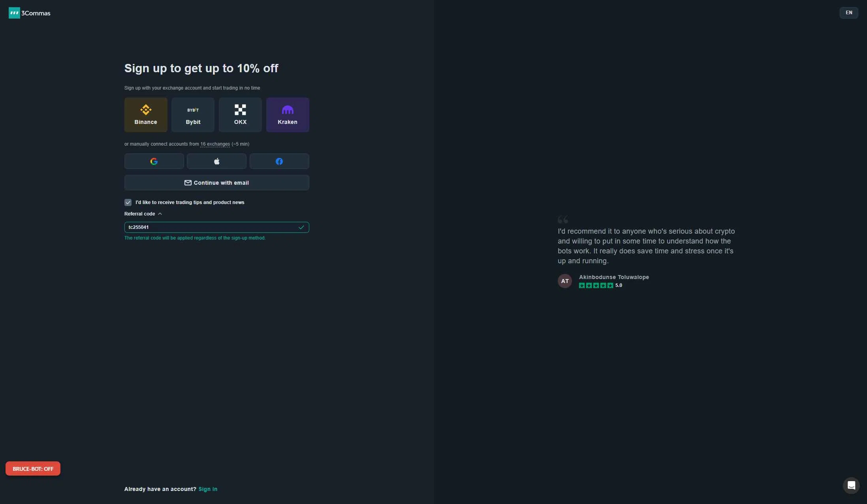Select the Bybit exchange icon
867x504 pixels.
click(193, 110)
